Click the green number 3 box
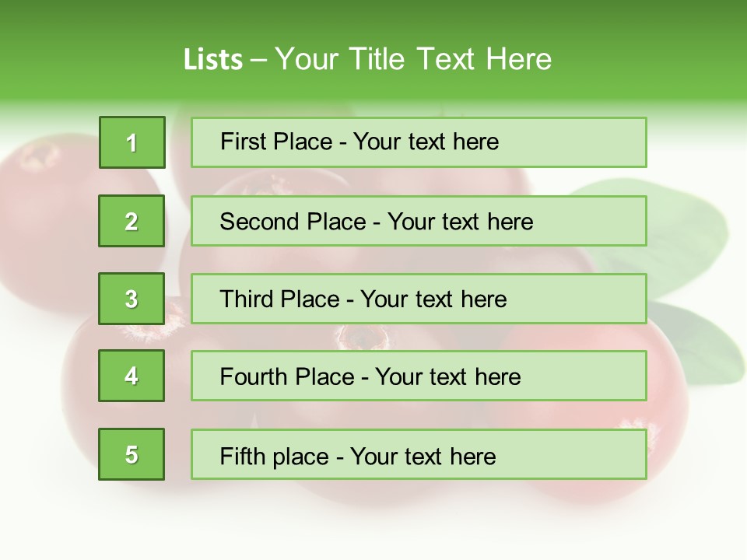The height and width of the screenshot is (560, 747). click(x=132, y=299)
